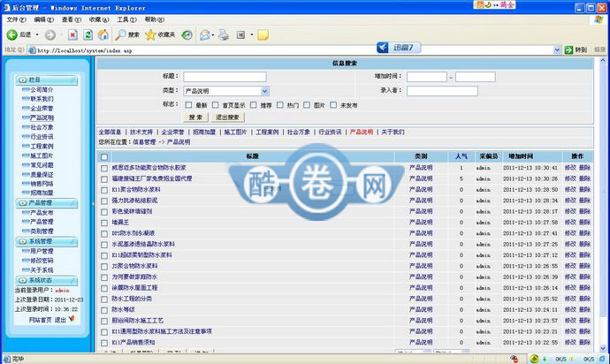Collapse the 系统管理 sidebar section
610x364 pixels.
46,241
